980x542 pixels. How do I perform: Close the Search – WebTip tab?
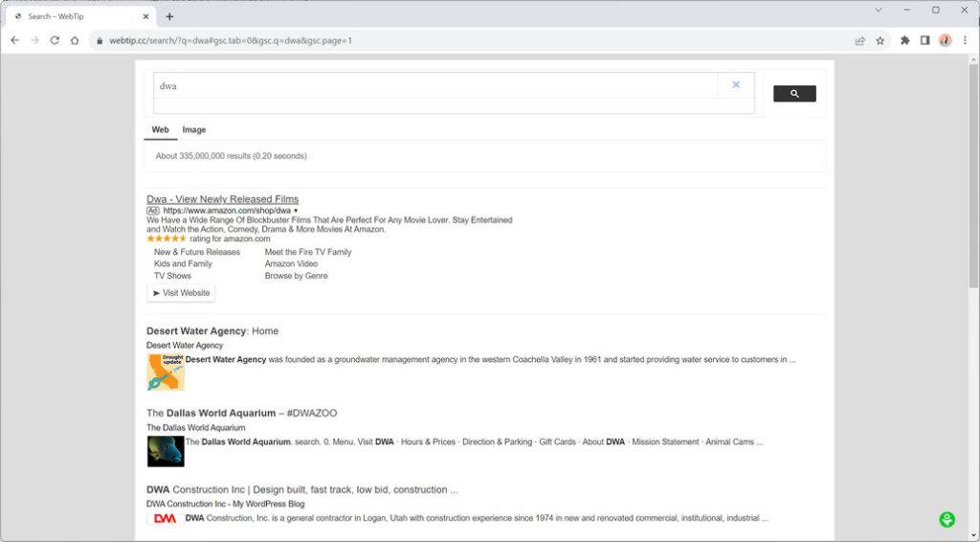coord(146,17)
